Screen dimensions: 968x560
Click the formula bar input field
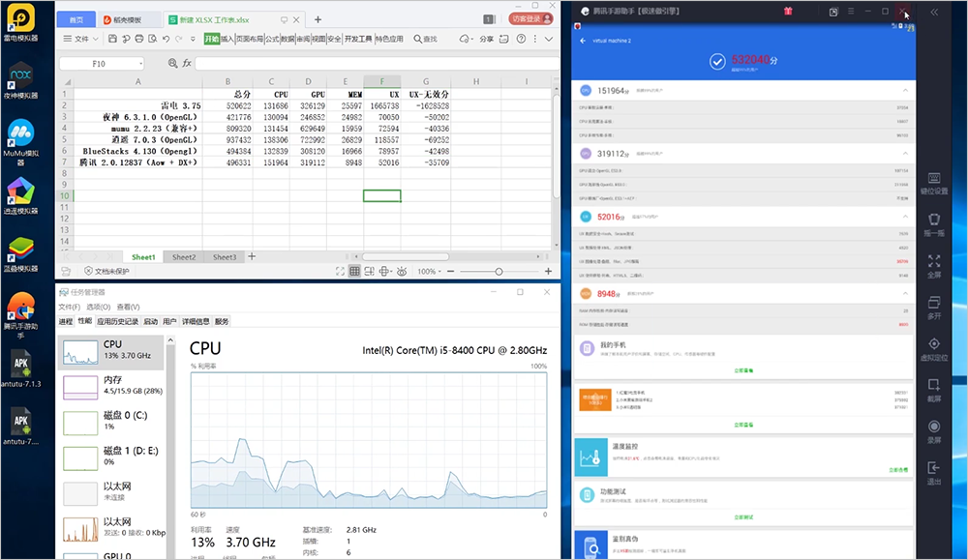coord(376,64)
